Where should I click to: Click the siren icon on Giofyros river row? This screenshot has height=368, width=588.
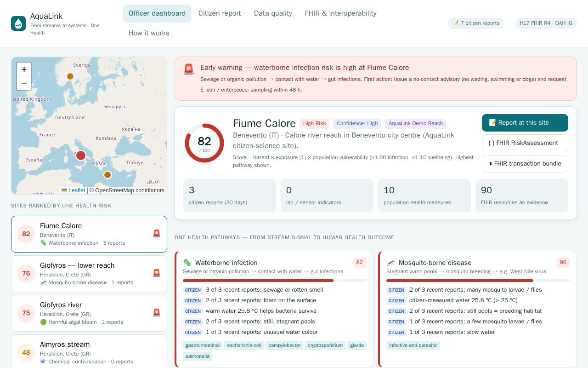click(157, 313)
